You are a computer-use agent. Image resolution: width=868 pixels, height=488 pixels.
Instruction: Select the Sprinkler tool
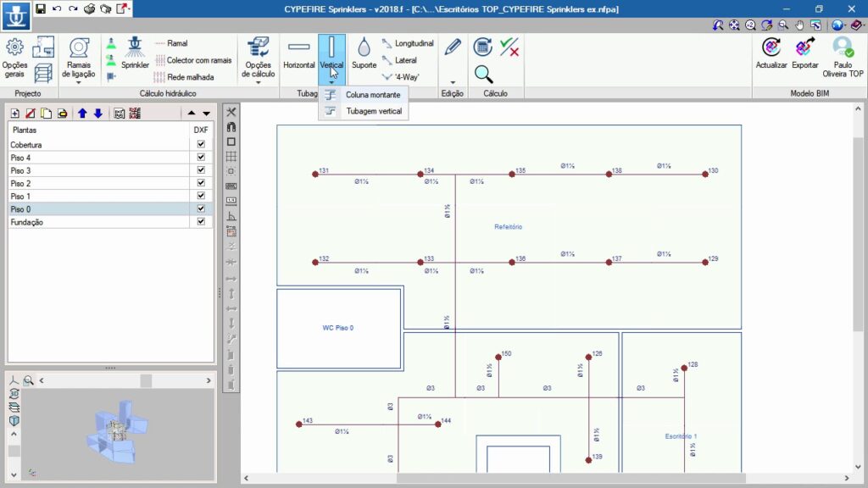[x=135, y=53]
